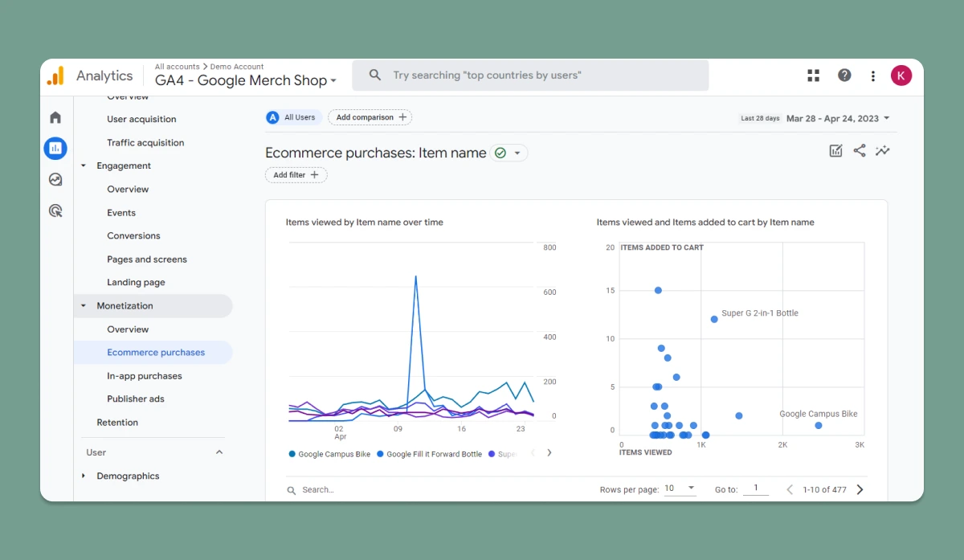Open Overview under Monetization

tap(128, 329)
